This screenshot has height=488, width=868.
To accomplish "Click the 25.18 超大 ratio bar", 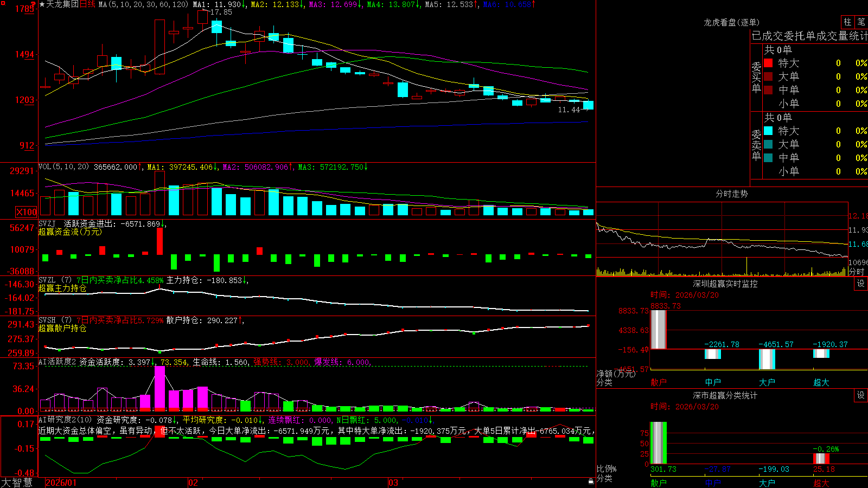I will [x=821, y=459].
